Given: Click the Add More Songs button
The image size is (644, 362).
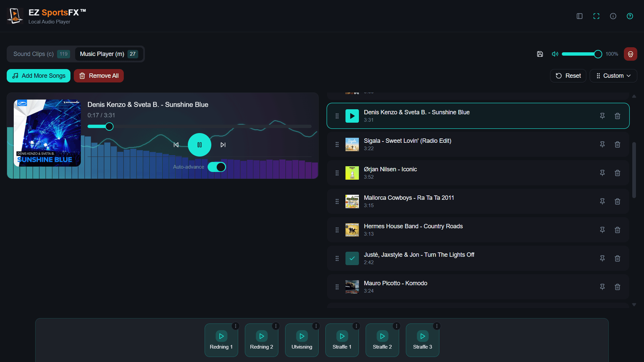Looking at the screenshot, I should 38,75.
